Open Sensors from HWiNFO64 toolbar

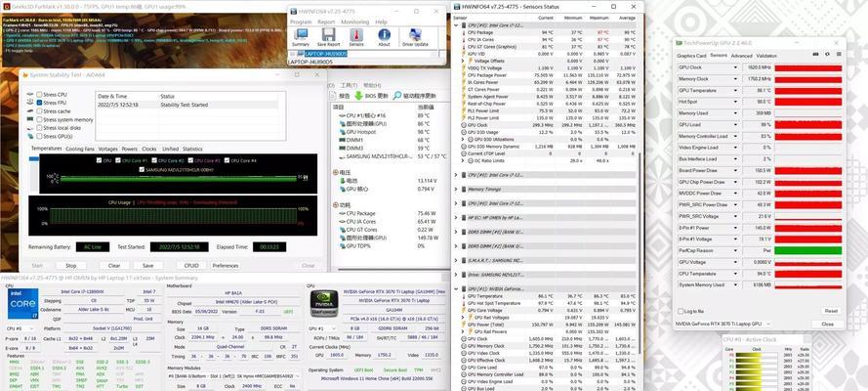coord(356,35)
